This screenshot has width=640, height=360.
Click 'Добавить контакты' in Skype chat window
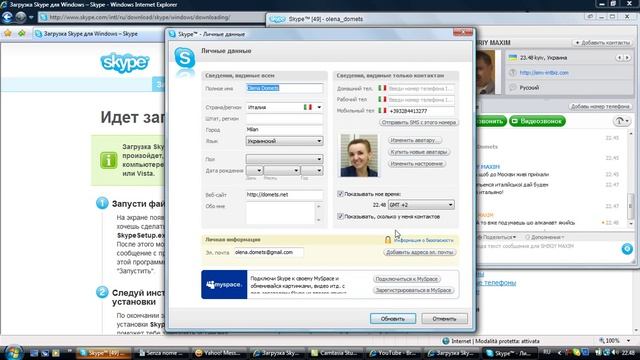(602, 43)
